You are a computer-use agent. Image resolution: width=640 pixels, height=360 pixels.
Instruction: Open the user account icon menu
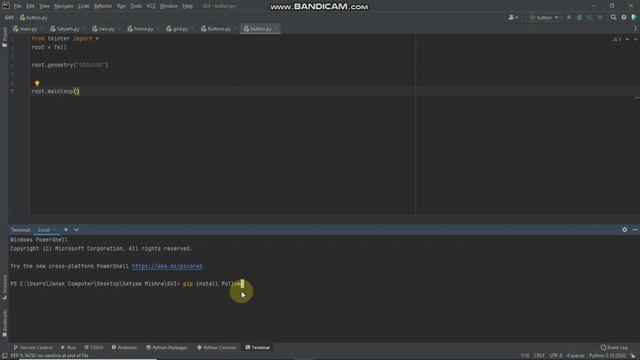point(513,18)
